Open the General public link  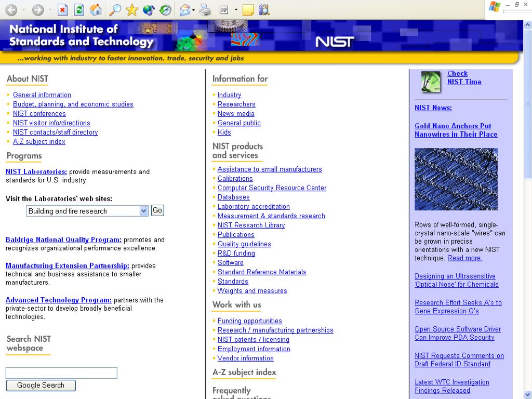coord(239,123)
